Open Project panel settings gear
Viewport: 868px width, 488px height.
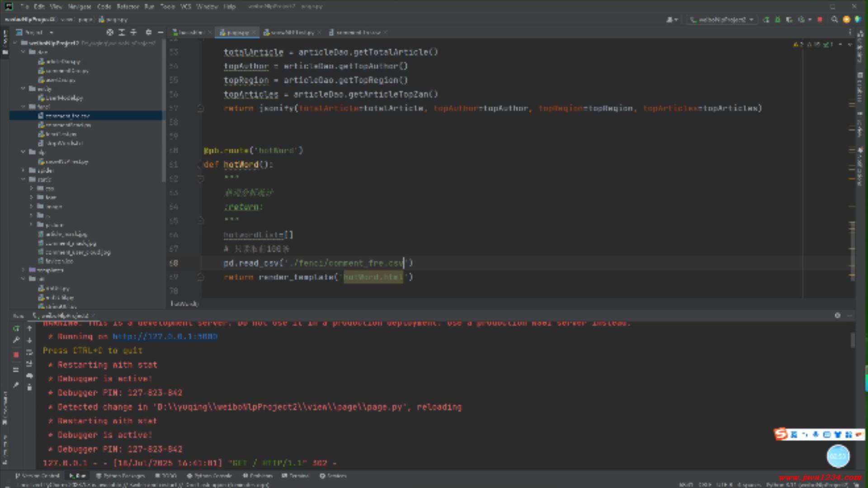pos(149,33)
